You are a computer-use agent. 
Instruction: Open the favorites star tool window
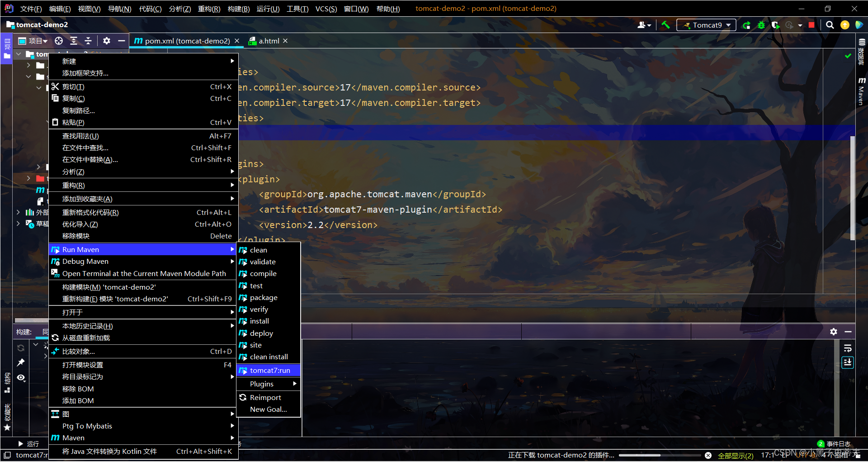[7, 427]
